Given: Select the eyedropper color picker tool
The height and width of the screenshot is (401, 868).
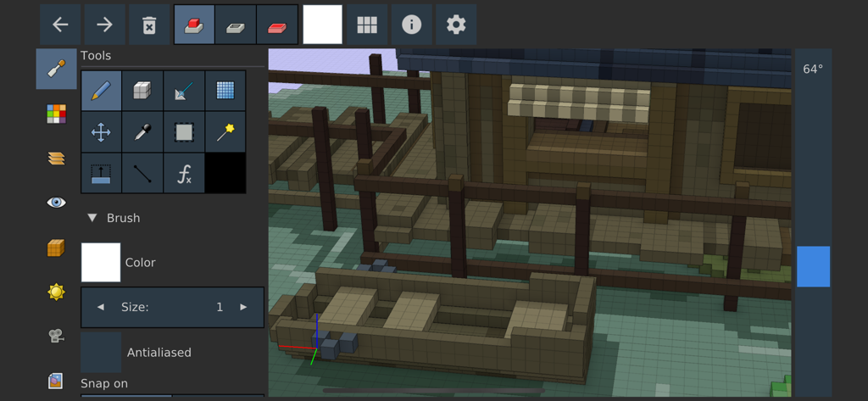Looking at the screenshot, I should (142, 131).
